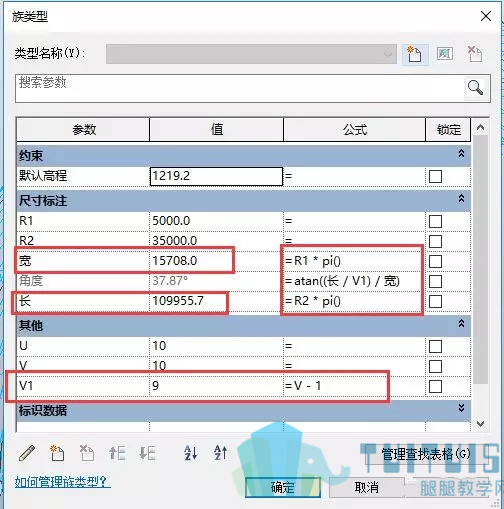Viewport: 504px width, 509px height.
Task: Click the 长 value 109955.7
Action: 216,301
